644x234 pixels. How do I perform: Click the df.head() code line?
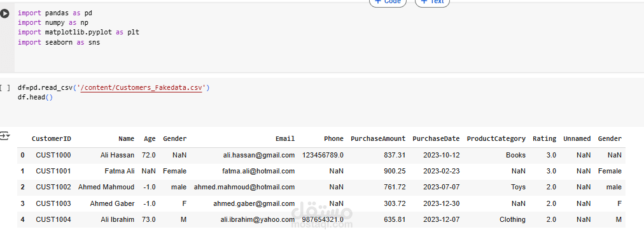pyautogui.click(x=36, y=98)
